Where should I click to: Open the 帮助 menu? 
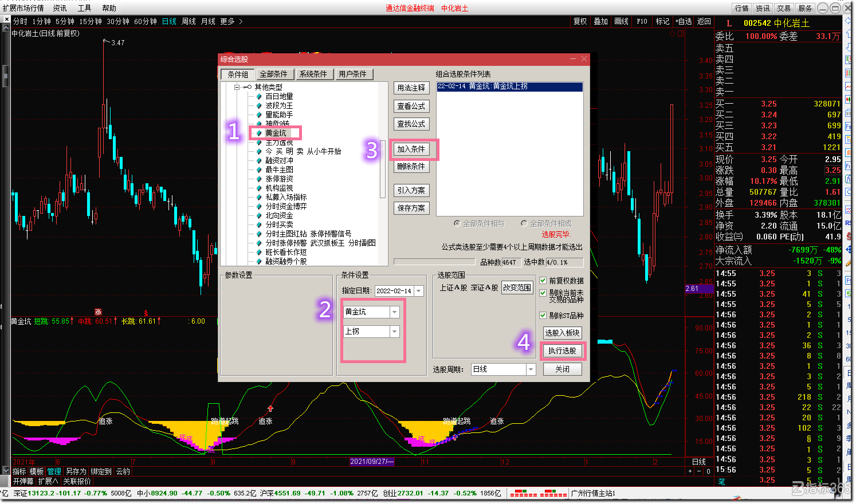[109, 8]
